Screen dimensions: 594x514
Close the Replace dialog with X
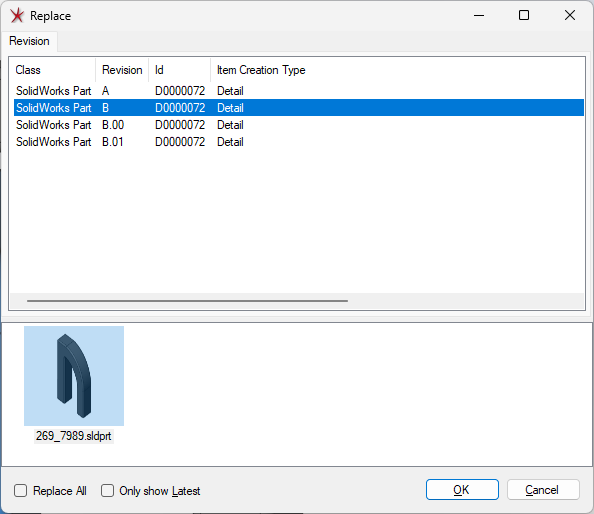570,16
